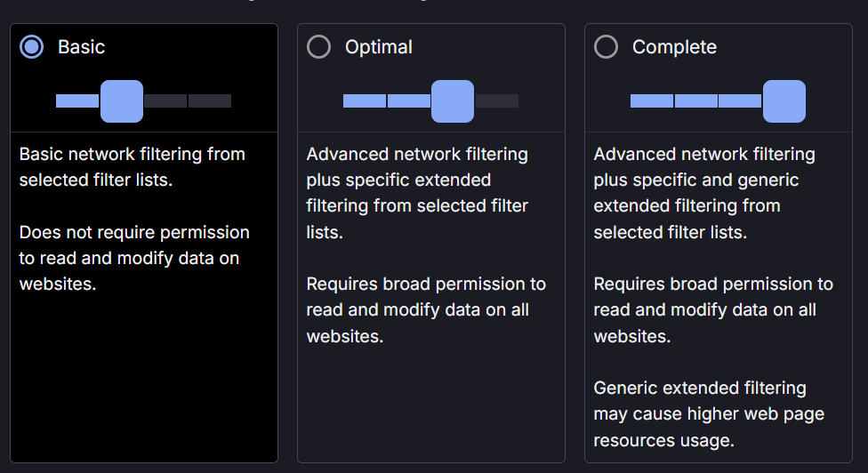Click Complete card's "Requires broad permission" paragraph
The image size is (868, 473).
point(713,310)
